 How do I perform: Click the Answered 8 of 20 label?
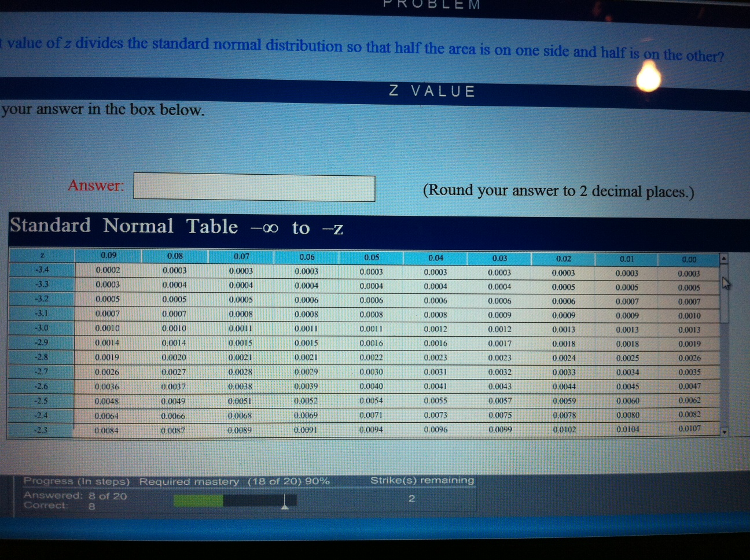(75, 495)
